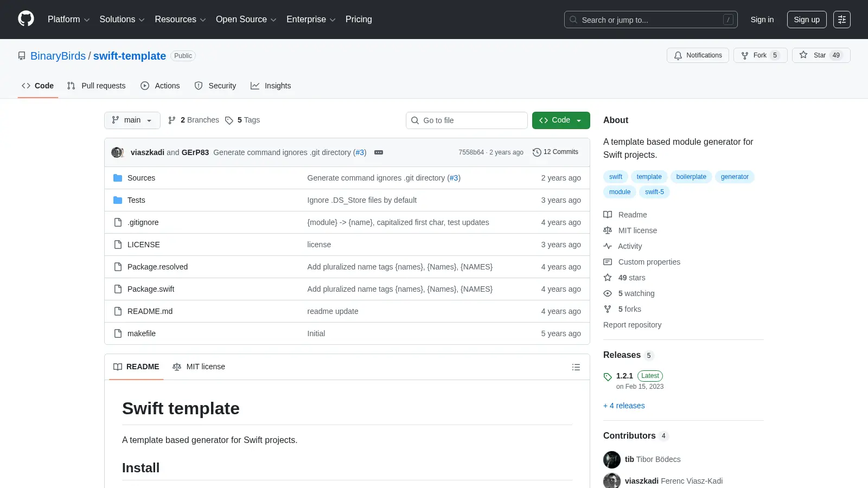View the 2 Branches link
This screenshot has width=868, height=488.
coord(194,120)
